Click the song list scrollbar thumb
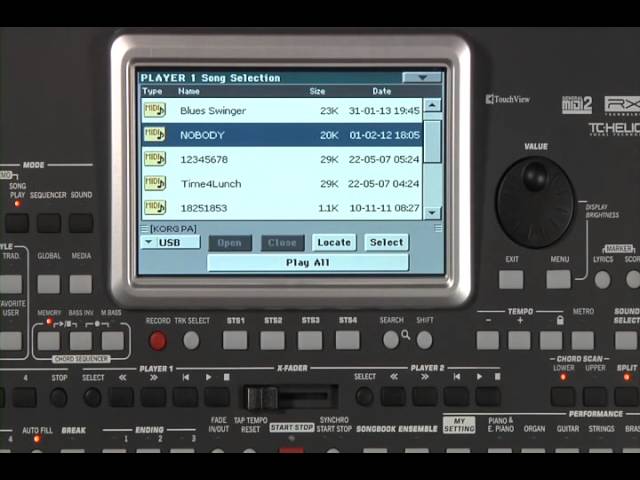The height and width of the screenshot is (480, 640). (432, 141)
